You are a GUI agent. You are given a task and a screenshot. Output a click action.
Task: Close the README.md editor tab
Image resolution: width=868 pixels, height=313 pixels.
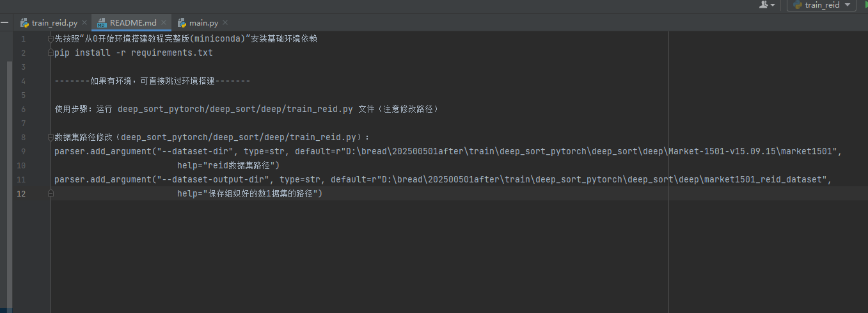pos(164,23)
